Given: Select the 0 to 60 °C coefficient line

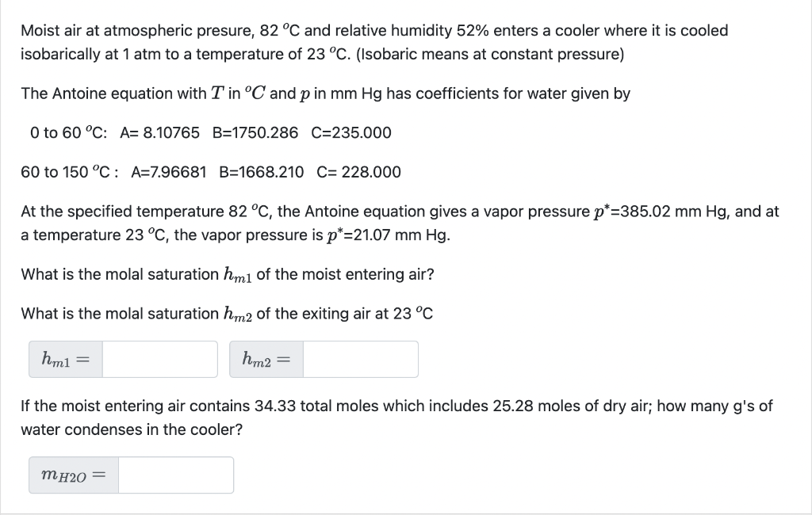Looking at the screenshot, I should point(210,132).
